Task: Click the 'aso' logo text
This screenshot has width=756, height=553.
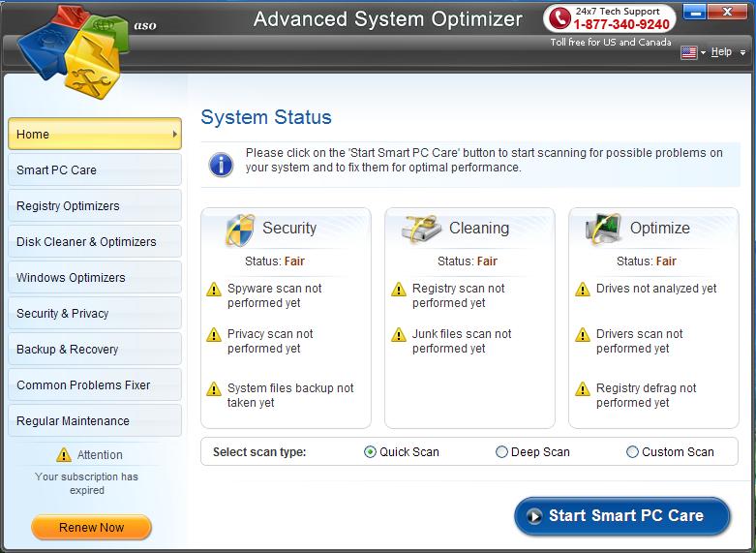Action: tap(145, 25)
